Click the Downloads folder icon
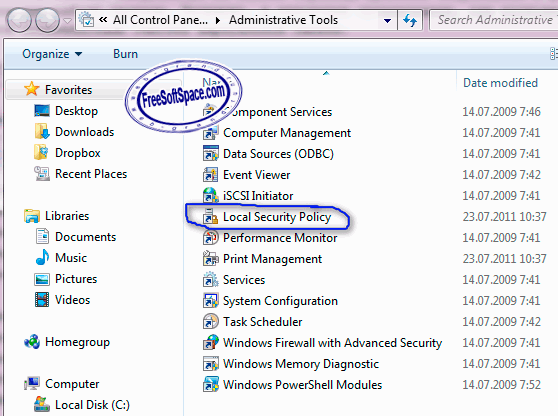The image size is (558, 416). click(42, 132)
